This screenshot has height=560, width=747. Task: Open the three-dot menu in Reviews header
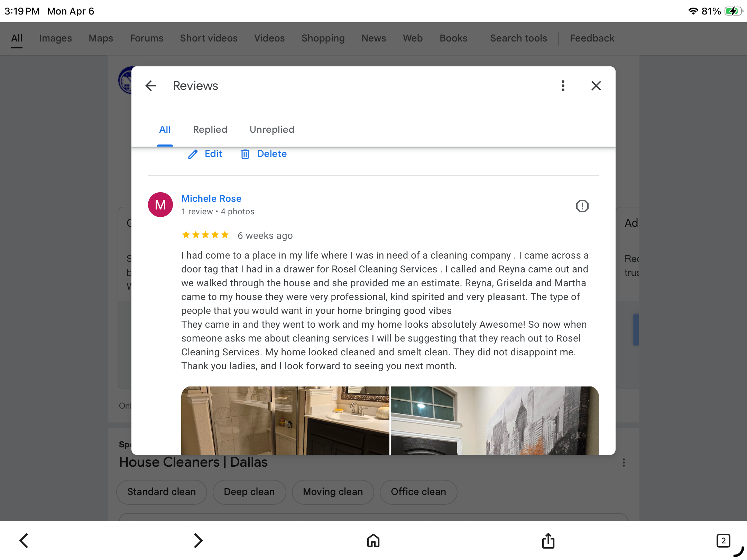(563, 86)
